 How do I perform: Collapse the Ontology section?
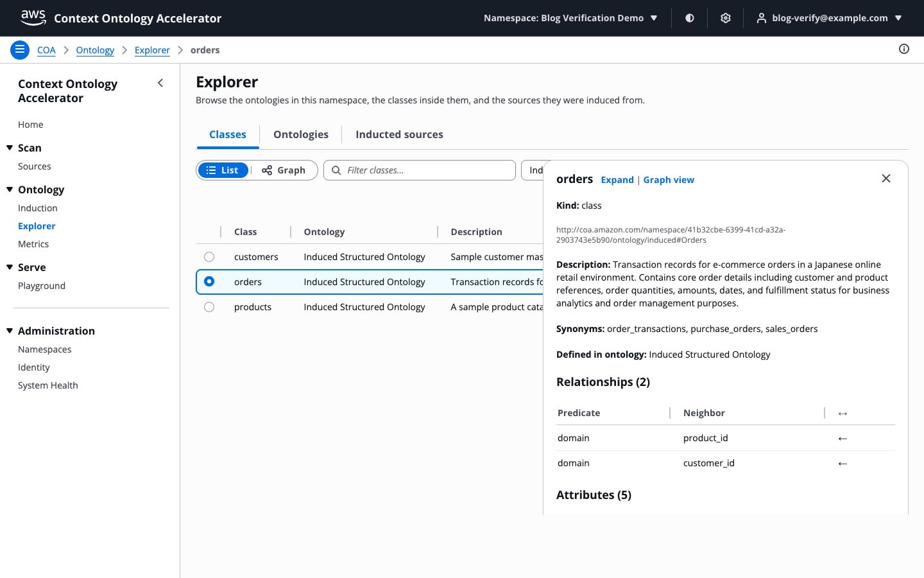[x=10, y=189]
